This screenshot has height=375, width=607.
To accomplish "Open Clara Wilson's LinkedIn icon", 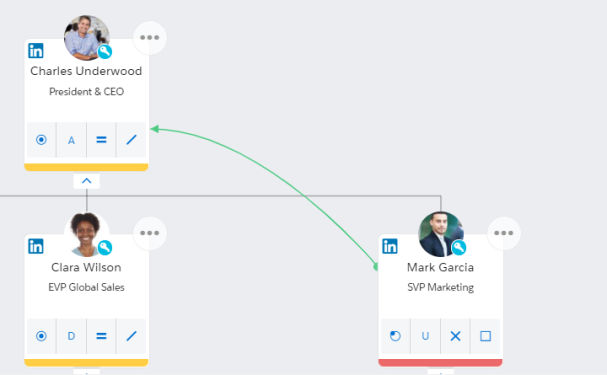I will coord(36,246).
